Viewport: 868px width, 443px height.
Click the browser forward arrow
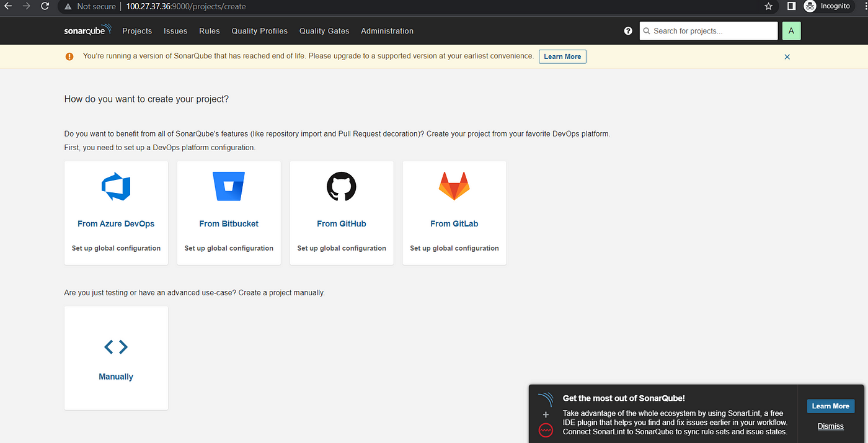(26, 6)
